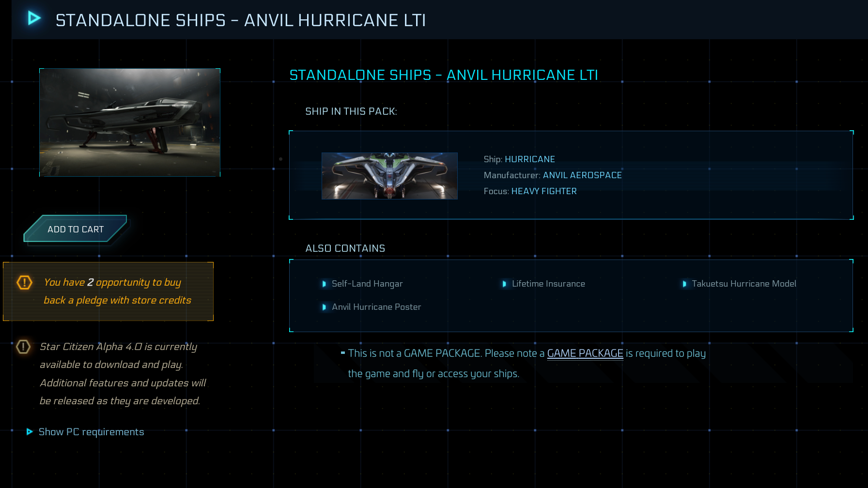Click the ALSO CONTAINS section heading
868x488 pixels.
click(x=345, y=248)
